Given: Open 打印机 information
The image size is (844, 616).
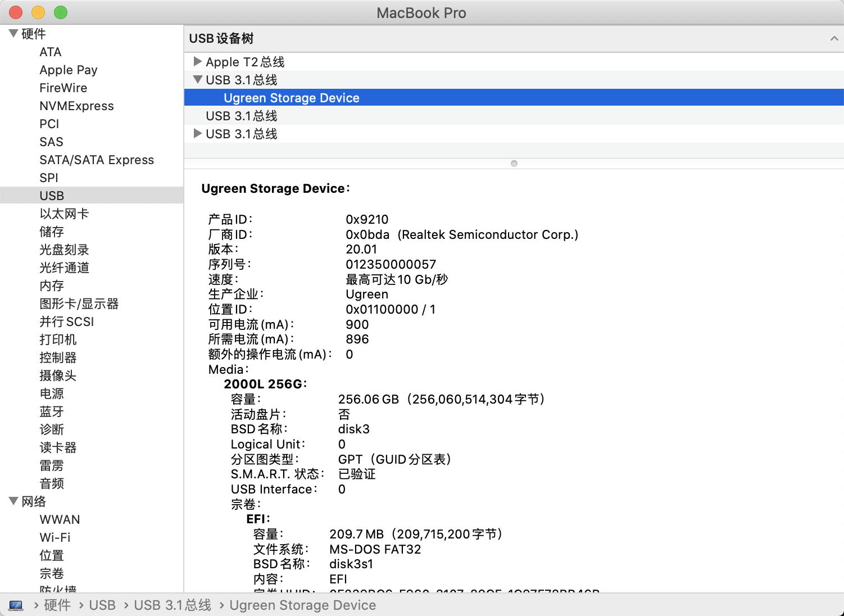Looking at the screenshot, I should pos(58,339).
